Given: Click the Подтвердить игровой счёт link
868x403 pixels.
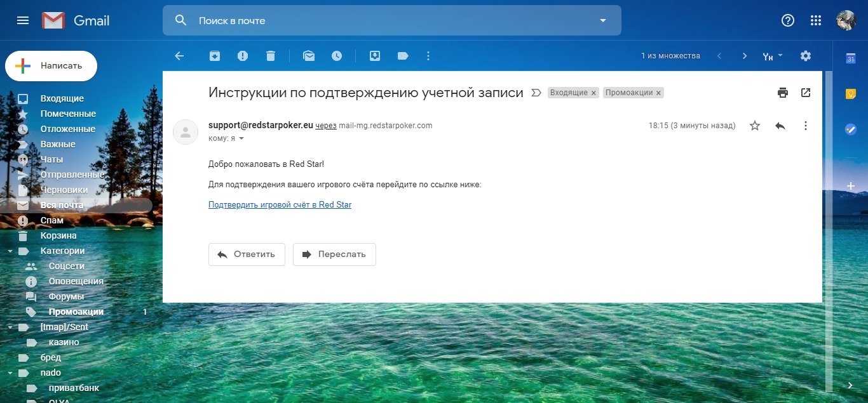Looking at the screenshot, I should (x=280, y=204).
